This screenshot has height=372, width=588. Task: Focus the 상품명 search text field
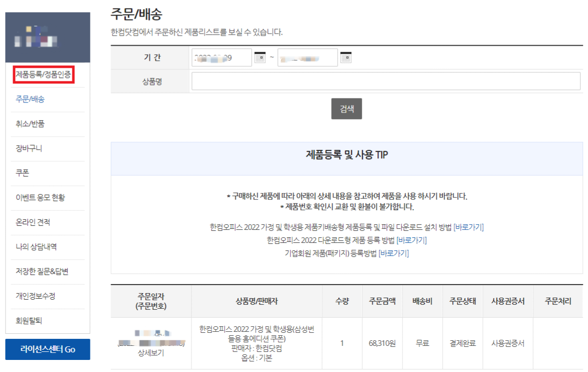click(386, 81)
